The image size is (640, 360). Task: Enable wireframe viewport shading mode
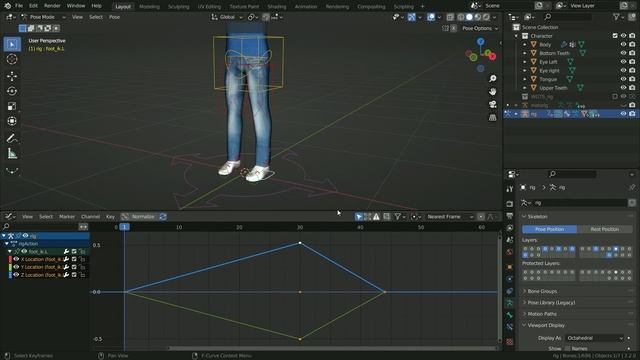(x=461, y=17)
